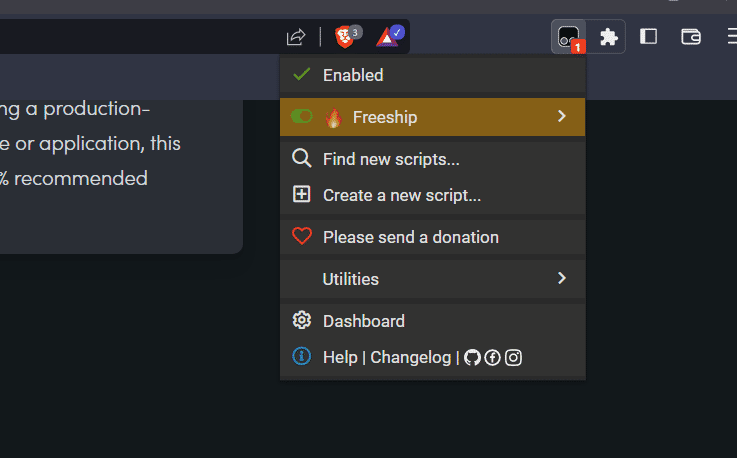
Task: Click Please send a donation
Action: 410,237
